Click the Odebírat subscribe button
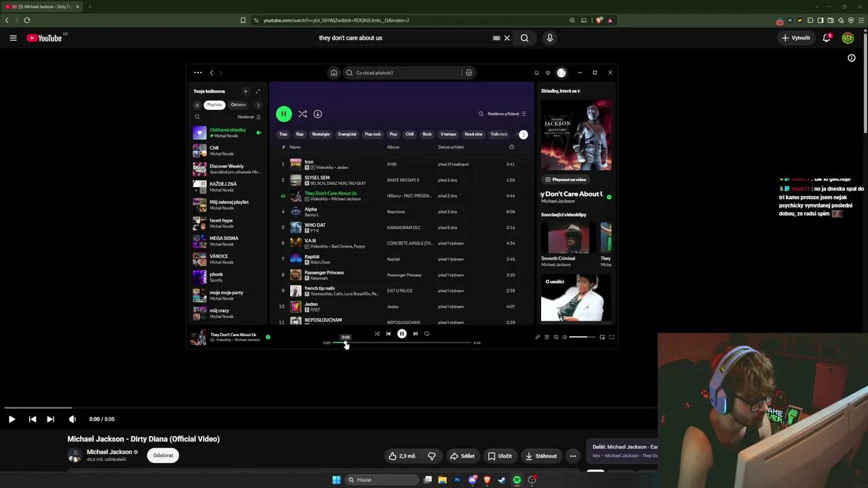Screen dimensions: 868x488 163,455
